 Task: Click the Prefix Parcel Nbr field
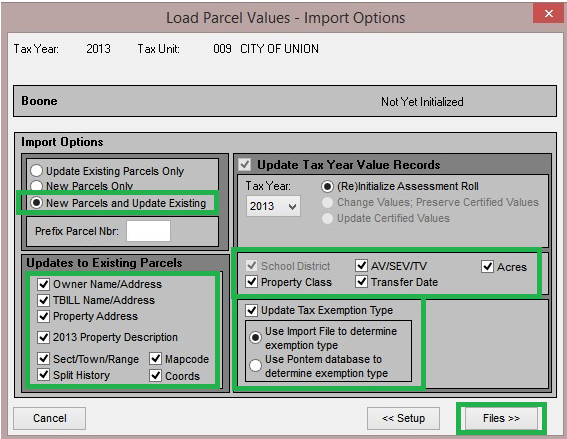point(148,231)
